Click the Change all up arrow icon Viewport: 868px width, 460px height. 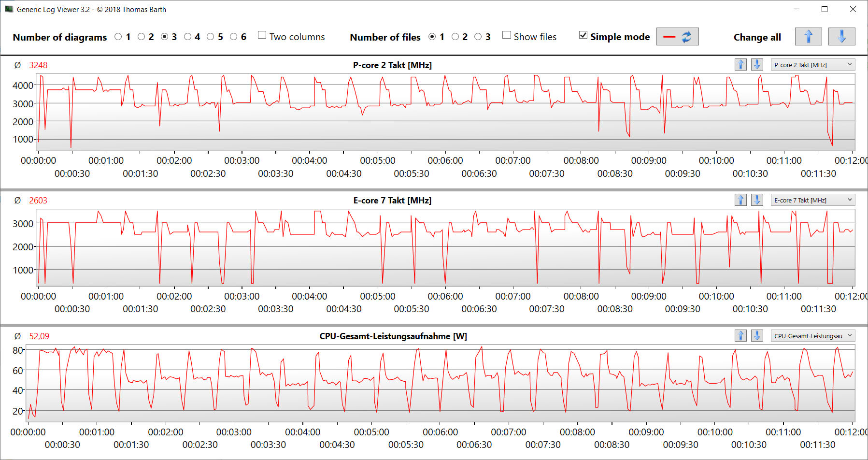808,37
